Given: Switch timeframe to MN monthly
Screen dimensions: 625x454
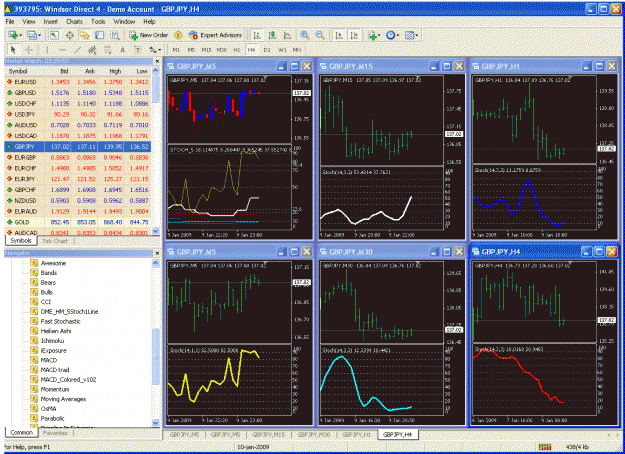Looking at the screenshot, I should tap(297, 50).
